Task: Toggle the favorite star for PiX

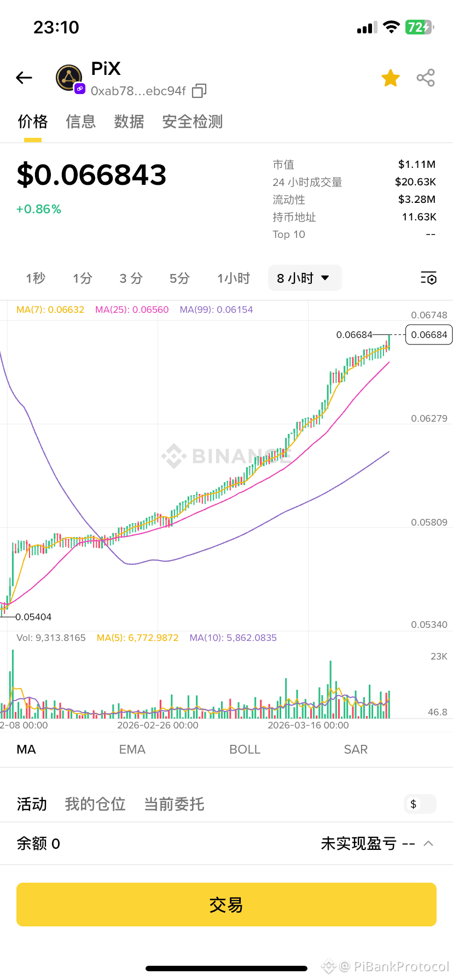Action: tap(391, 78)
